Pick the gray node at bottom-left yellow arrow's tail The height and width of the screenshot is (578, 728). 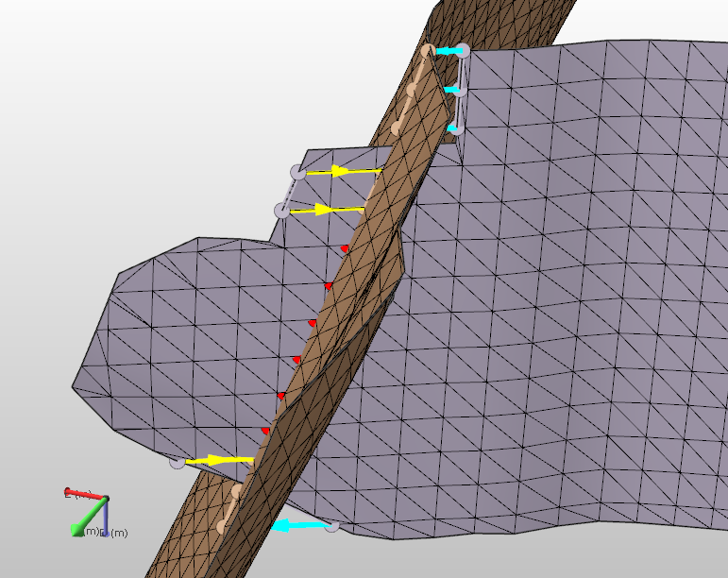[x=177, y=462]
